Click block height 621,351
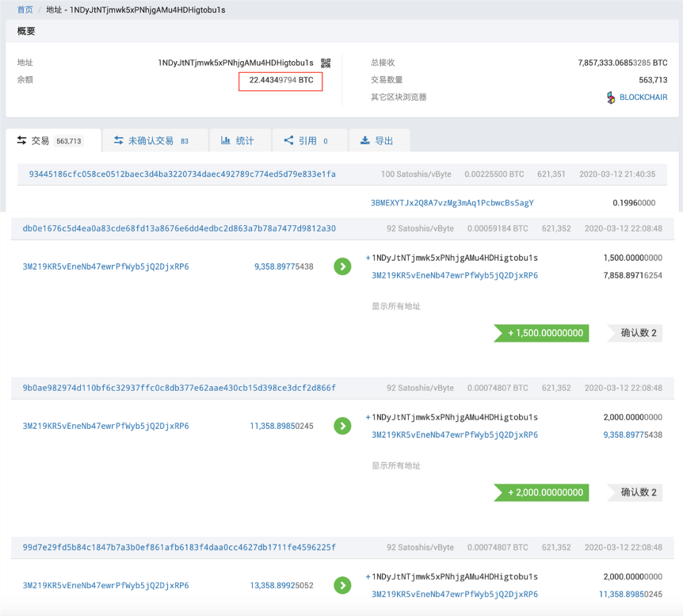The height and width of the screenshot is (616, 683). tap(551, 174)
